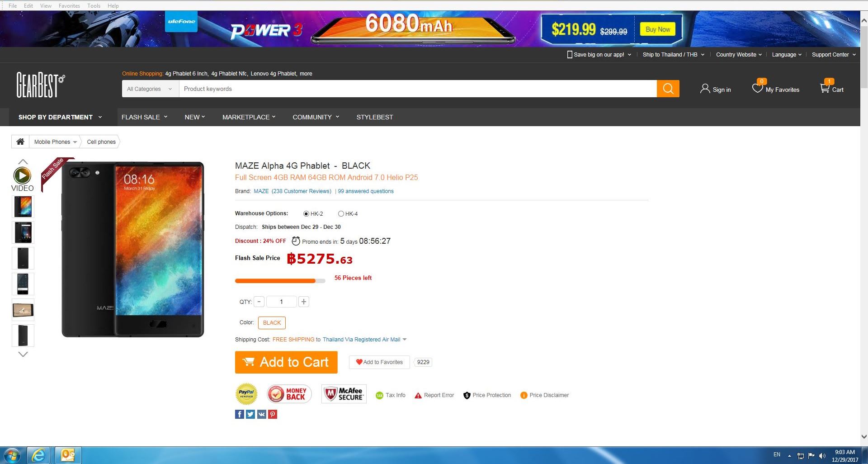The width and height of the screenshot is (868, 464).
Task: Open the home breadcrumb icon
Action: tap(20, 142)
